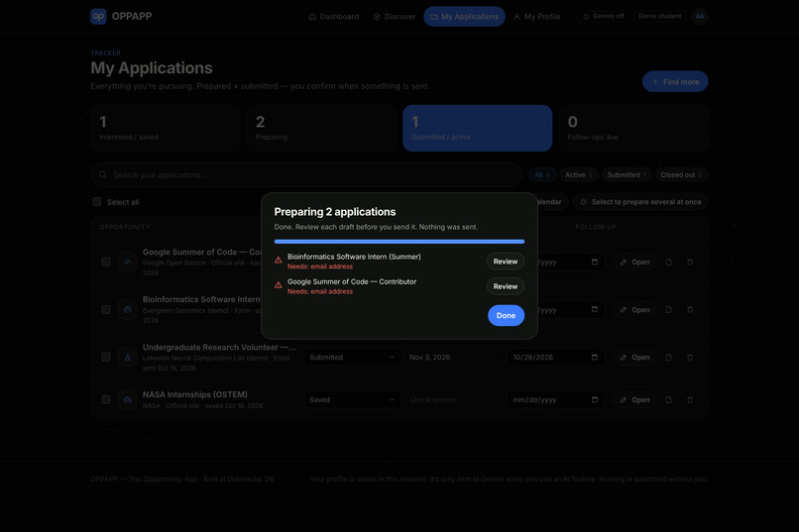The image size is (799, 532).
Task: Click document icon in Bioinformatics row
Action: 668,309
